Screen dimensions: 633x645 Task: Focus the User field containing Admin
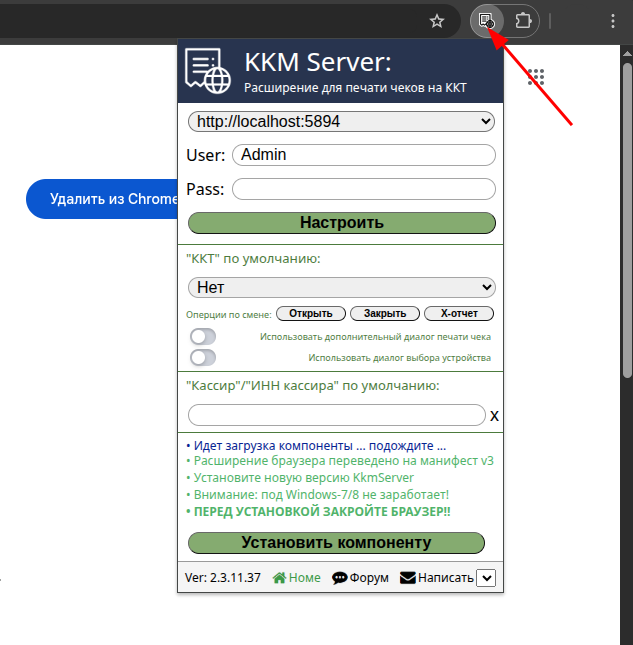[x=364, y=155]
